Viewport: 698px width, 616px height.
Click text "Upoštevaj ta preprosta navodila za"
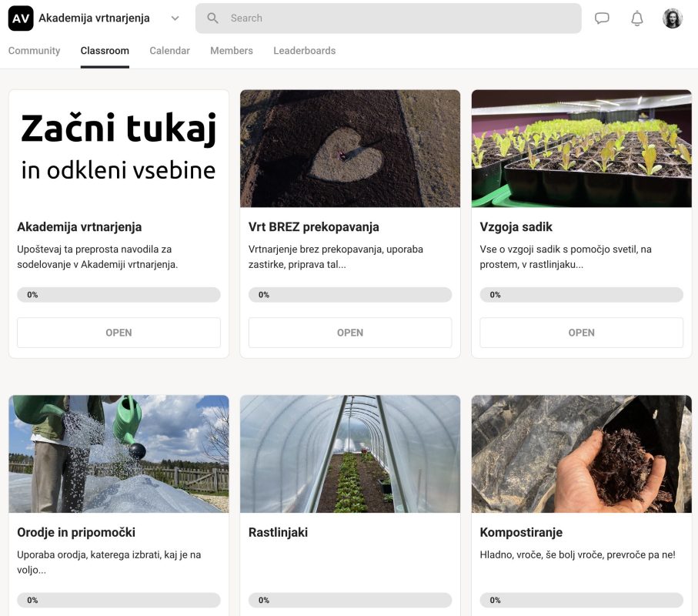(95, 249)
